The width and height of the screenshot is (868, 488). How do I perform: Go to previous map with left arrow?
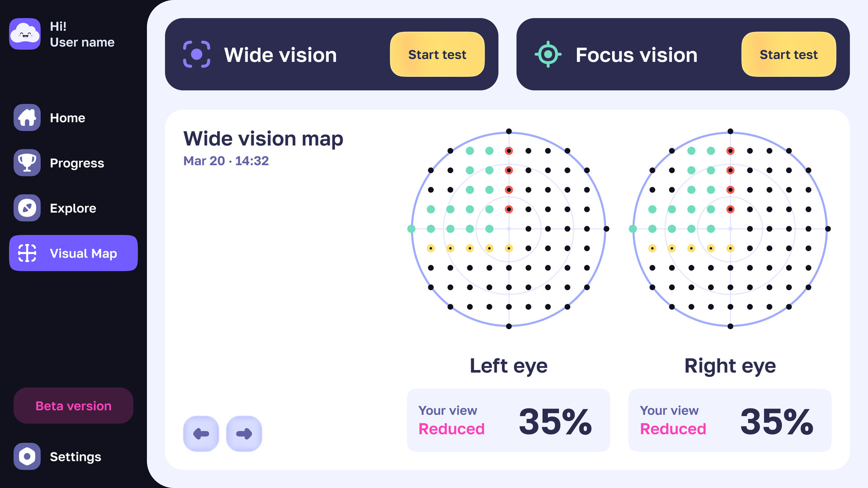click(201, 434)
